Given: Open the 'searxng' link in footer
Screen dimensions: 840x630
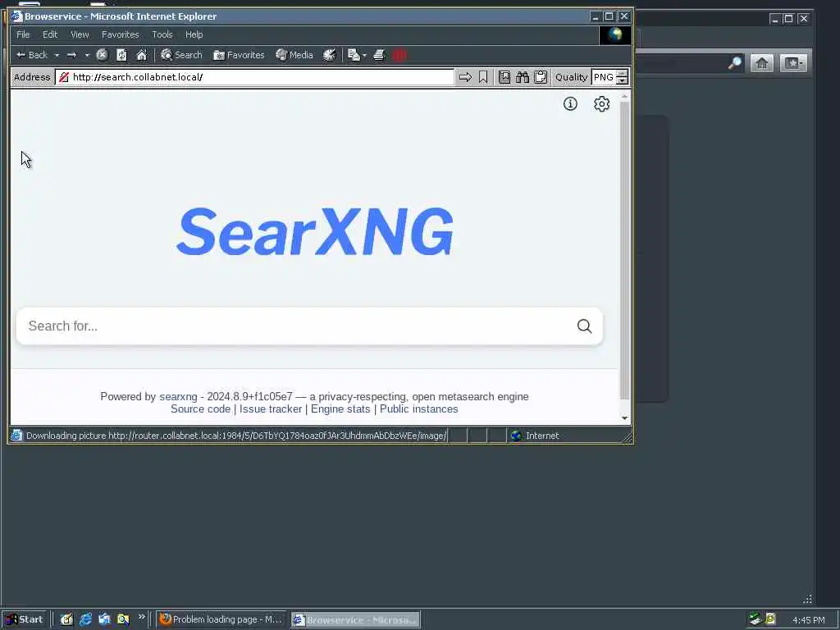Looking at the screenshot, I should 178,397.
